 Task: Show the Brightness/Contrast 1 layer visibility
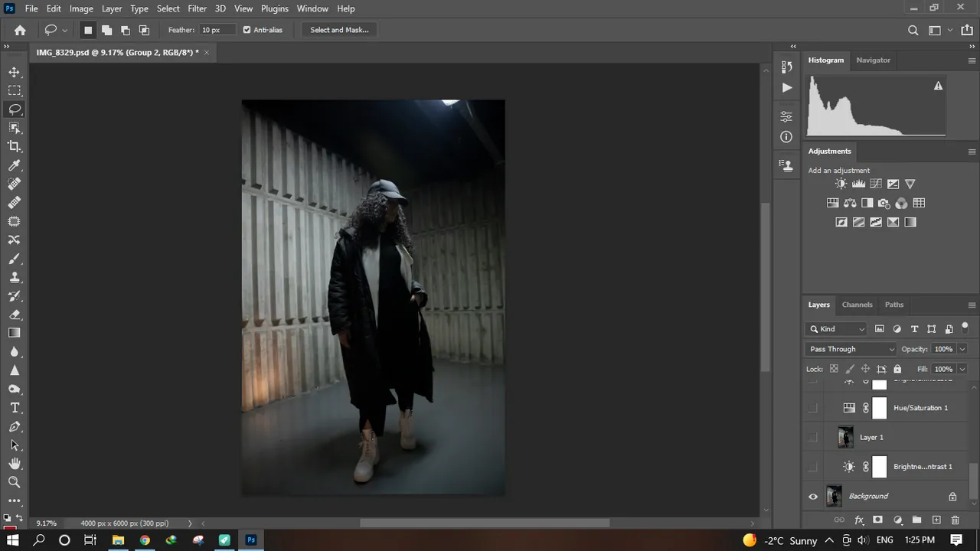[x=813, y=467]
